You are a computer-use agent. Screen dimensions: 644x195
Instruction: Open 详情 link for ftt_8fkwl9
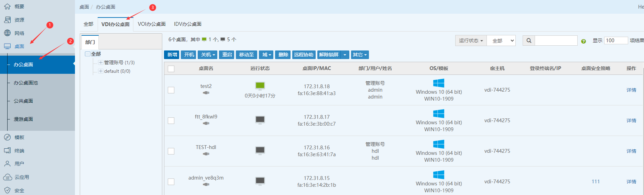631,121
